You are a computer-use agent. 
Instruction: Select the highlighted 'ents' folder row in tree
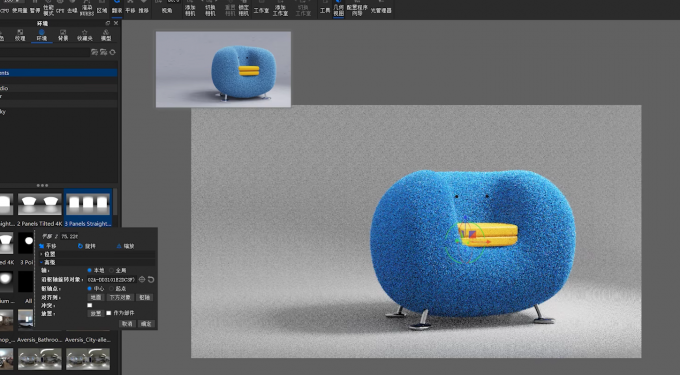tap(59, 73)
